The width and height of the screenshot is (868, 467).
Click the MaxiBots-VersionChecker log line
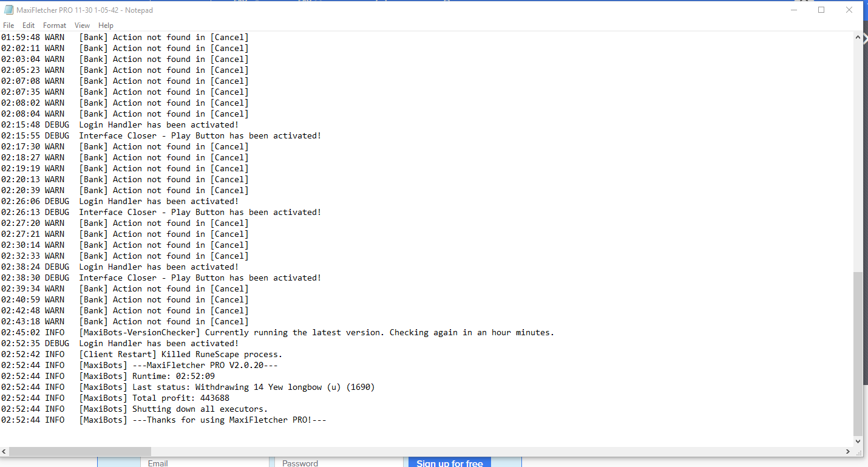pyautogui.click(x=278, y=332)
